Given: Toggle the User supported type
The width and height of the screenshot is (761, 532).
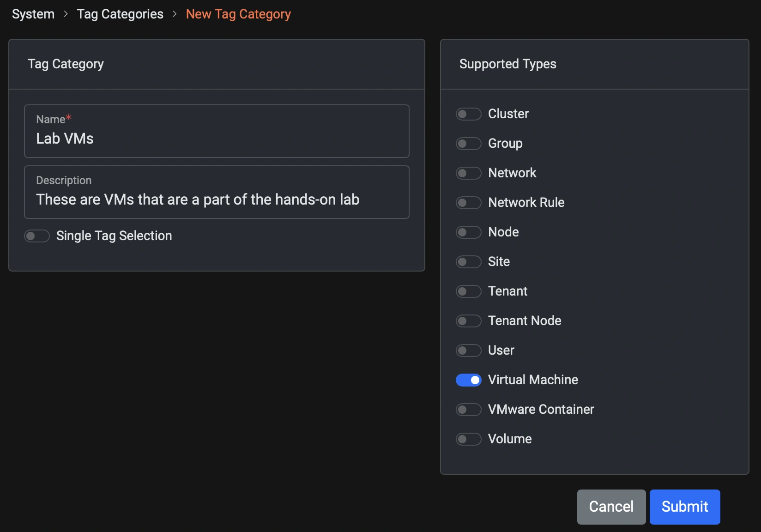Looking at the screenshot, I should pyautogui.click(x=468, y=351).
